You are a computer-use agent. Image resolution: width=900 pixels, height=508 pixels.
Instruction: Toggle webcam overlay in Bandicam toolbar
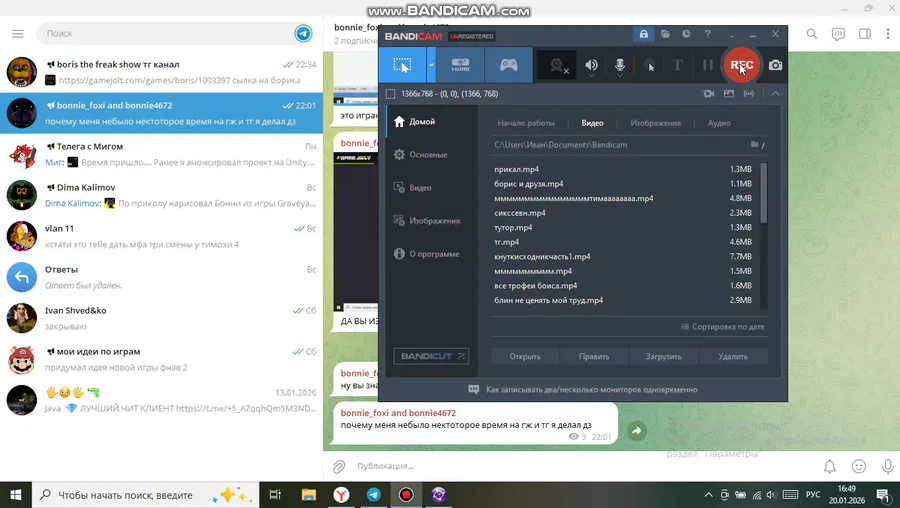(x=557, y=65)
